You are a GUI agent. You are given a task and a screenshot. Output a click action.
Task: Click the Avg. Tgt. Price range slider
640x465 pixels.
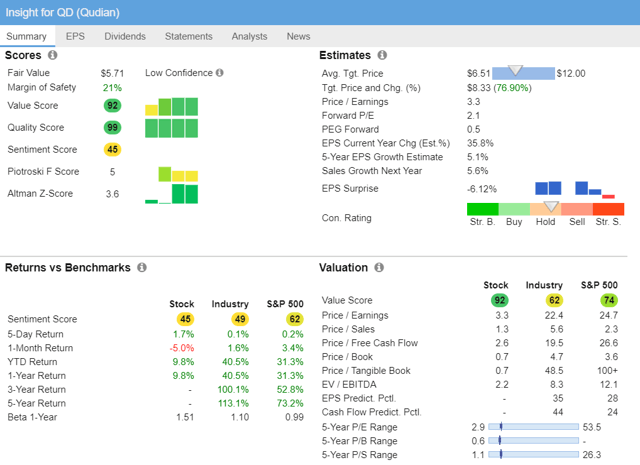[x=523, y=73]
